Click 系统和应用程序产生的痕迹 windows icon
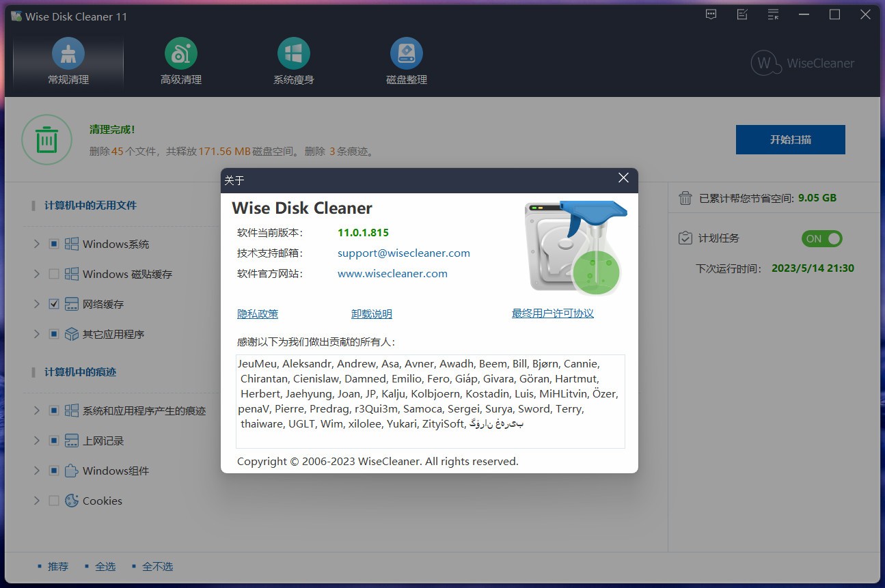 point(72,410)
